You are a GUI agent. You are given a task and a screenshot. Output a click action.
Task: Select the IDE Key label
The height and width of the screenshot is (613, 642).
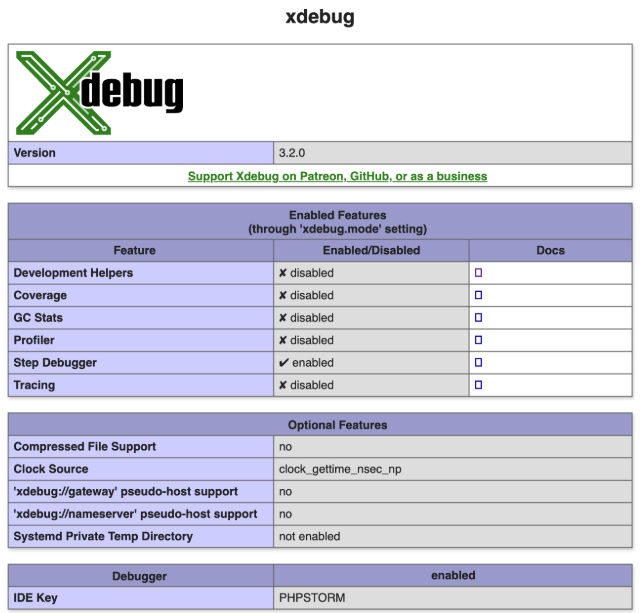coord(35,598)
